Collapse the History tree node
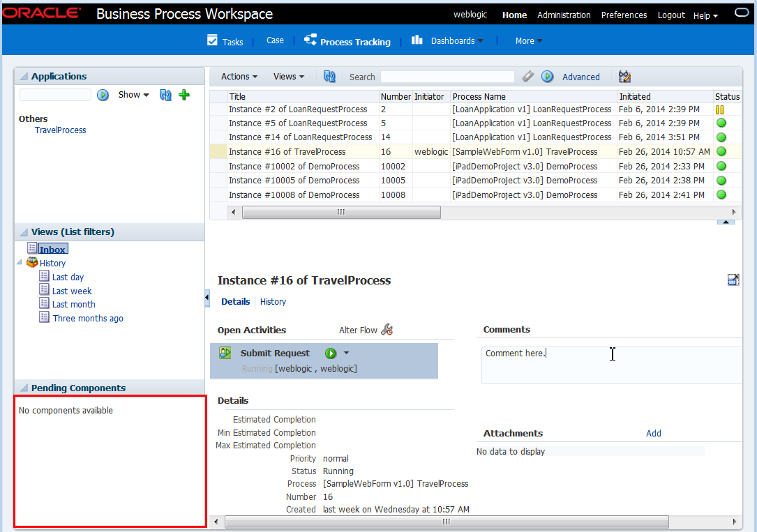Viewport: 757px width, 532px height. pos(20,262)
